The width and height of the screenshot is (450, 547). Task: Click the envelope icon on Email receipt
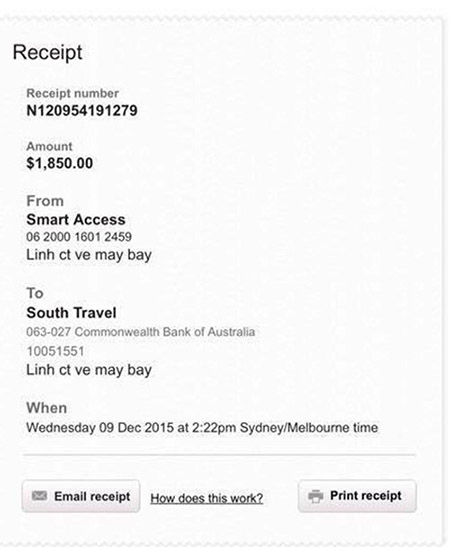(x=39, y=495)
